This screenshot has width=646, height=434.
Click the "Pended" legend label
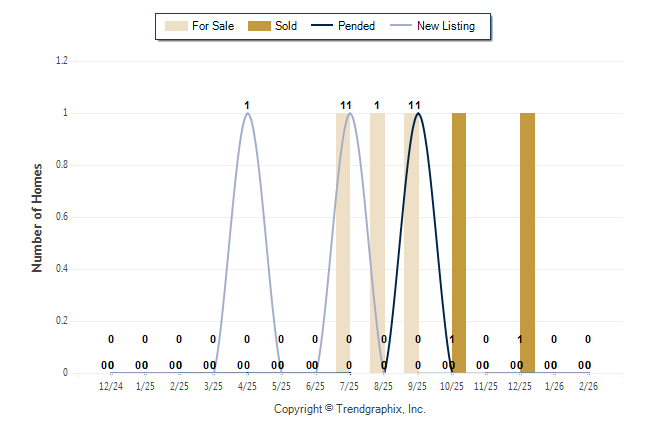click(x=357, y=26)
